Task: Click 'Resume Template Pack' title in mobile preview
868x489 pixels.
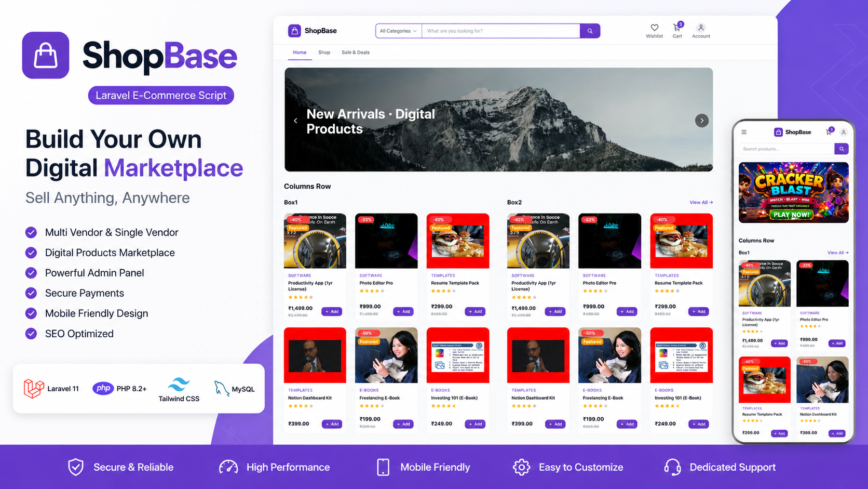Action: (x=762, y=414)
